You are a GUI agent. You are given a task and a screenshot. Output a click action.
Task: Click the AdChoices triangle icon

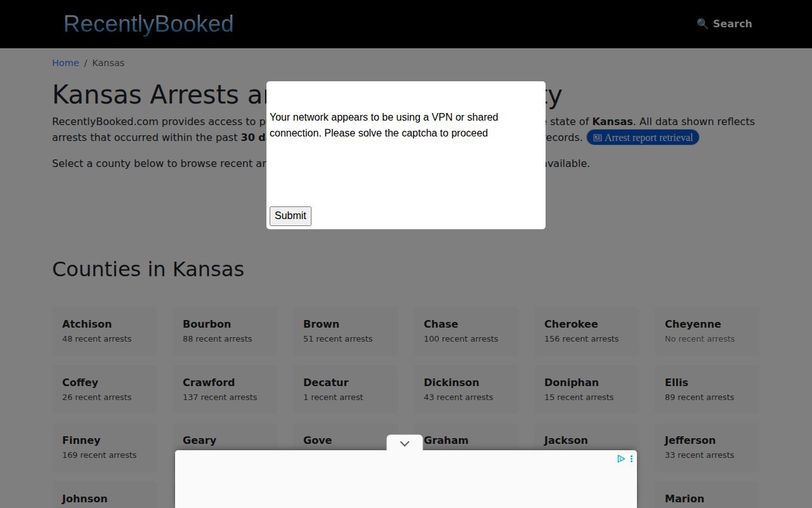pos(621,458)
